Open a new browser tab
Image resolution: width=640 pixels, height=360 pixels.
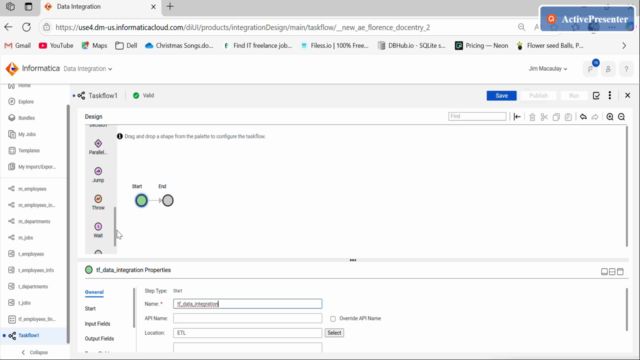(170, 7)
